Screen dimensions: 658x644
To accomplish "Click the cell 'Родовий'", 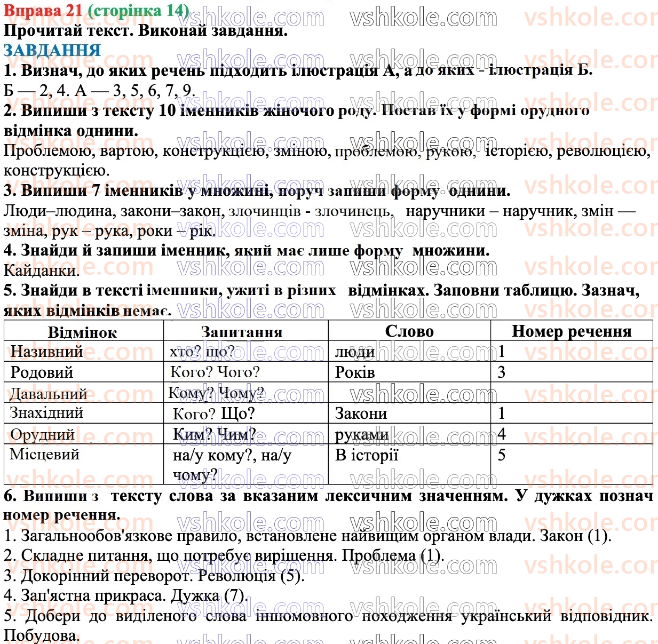I will (42, 372).
